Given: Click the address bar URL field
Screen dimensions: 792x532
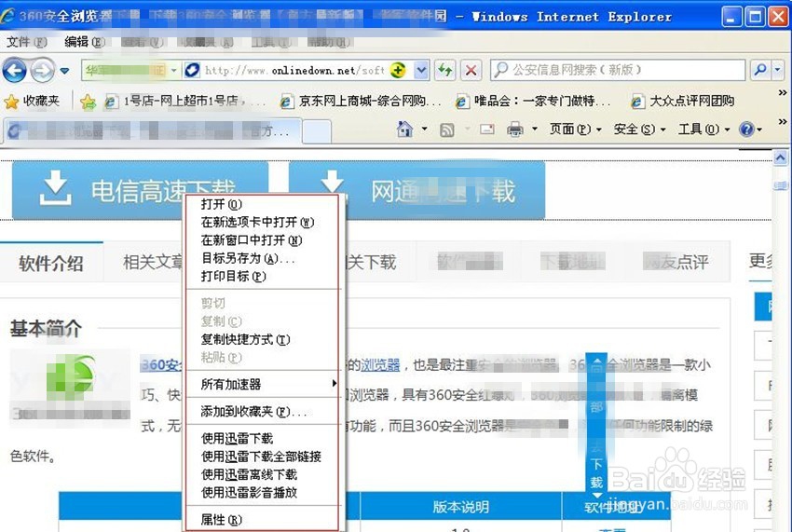Looking at the screenshot, I should click(x=294, y=70).
